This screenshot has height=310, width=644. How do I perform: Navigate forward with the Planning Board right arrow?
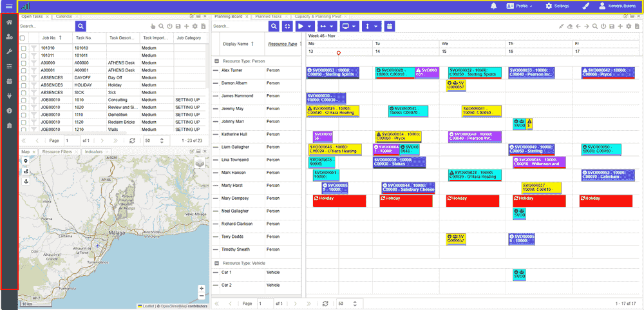[x=587, y=26]
